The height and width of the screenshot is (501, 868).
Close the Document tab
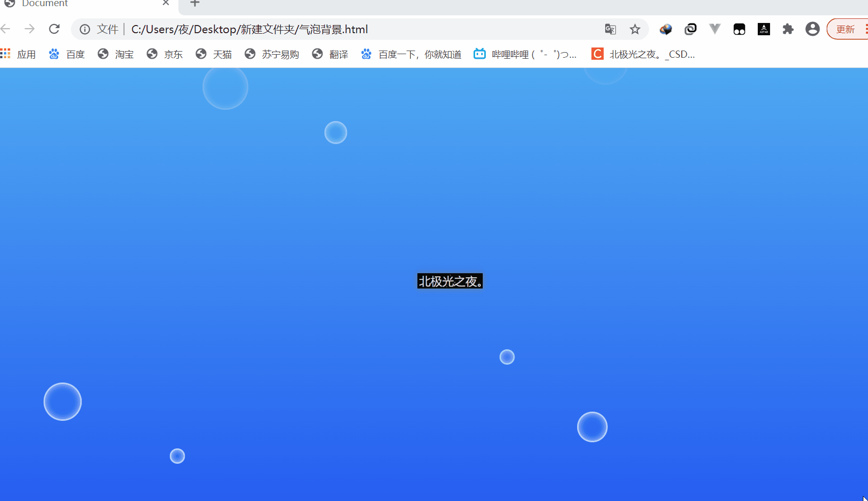pyautogui.click(x=166, y=3)
